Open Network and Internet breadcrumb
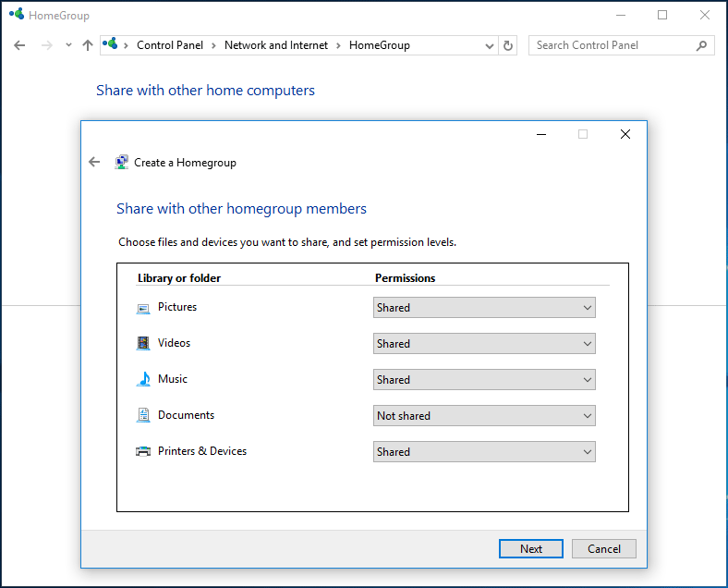This screenshot has height=588, width=728. coord(276,45)
